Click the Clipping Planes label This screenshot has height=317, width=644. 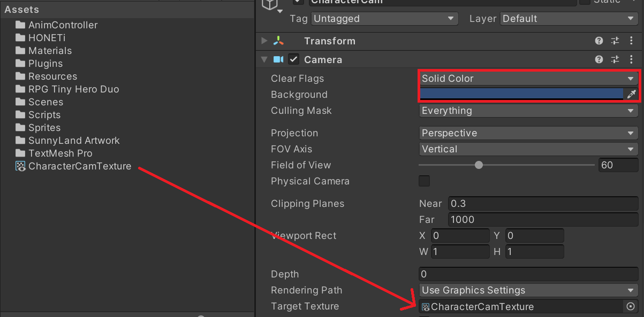coord(307,204)
